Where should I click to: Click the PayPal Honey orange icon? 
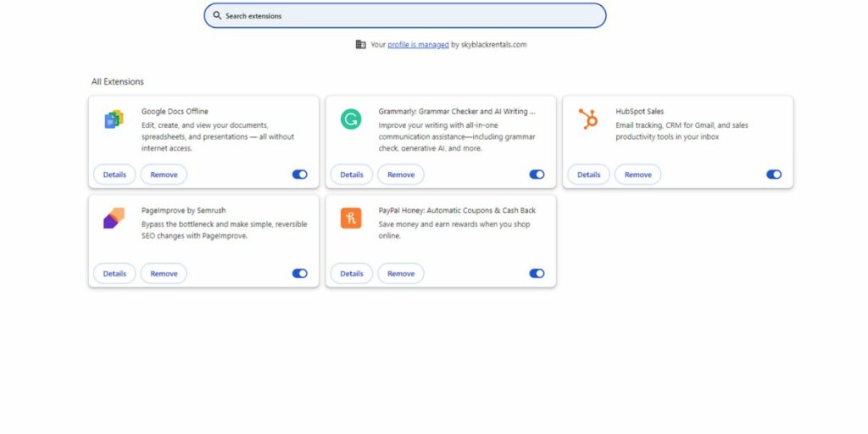(351, 218)
